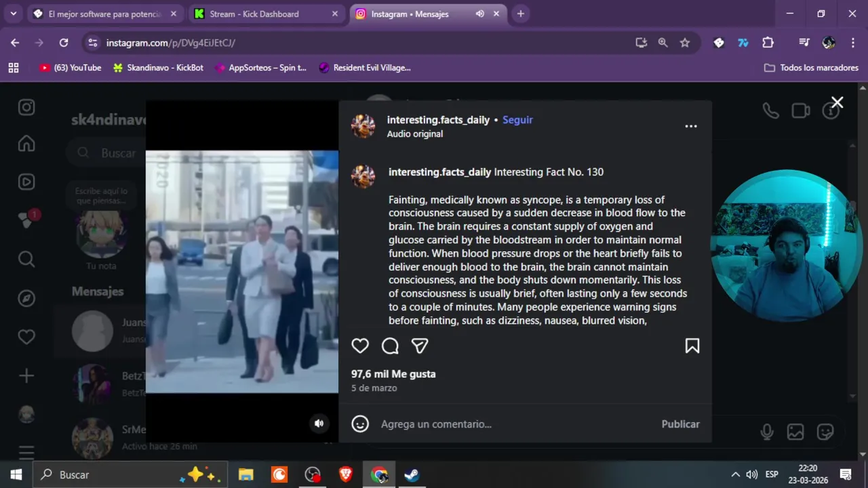Open the 'Resident Evil Village...' bookmark
The width and height of the screenshot is (868, 488).
(364, 68)
